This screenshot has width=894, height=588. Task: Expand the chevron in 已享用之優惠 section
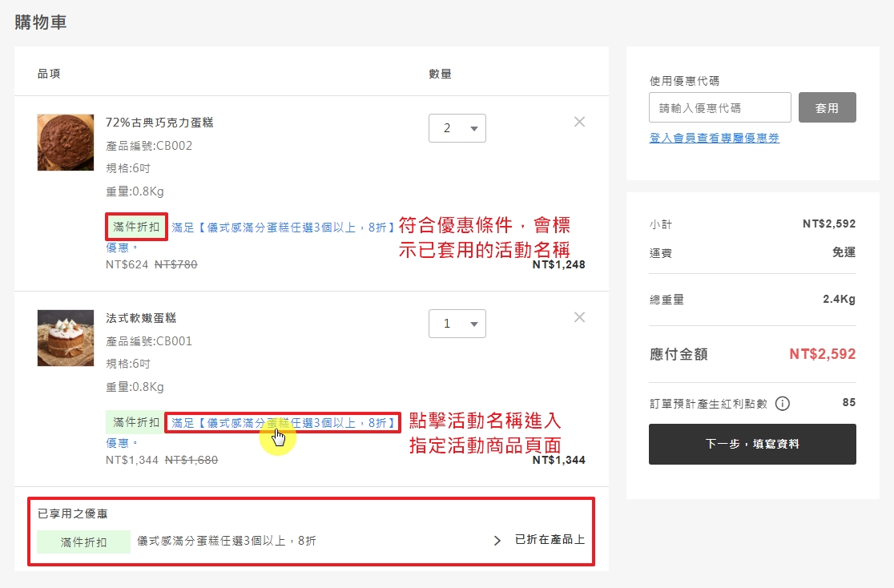click(x=497, y=541)
